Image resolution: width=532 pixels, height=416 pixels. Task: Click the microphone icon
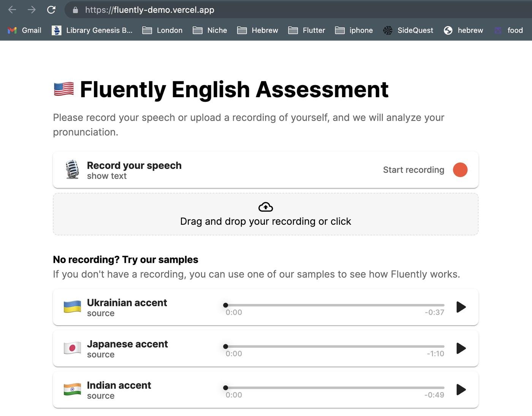click(x=72, y=169)
